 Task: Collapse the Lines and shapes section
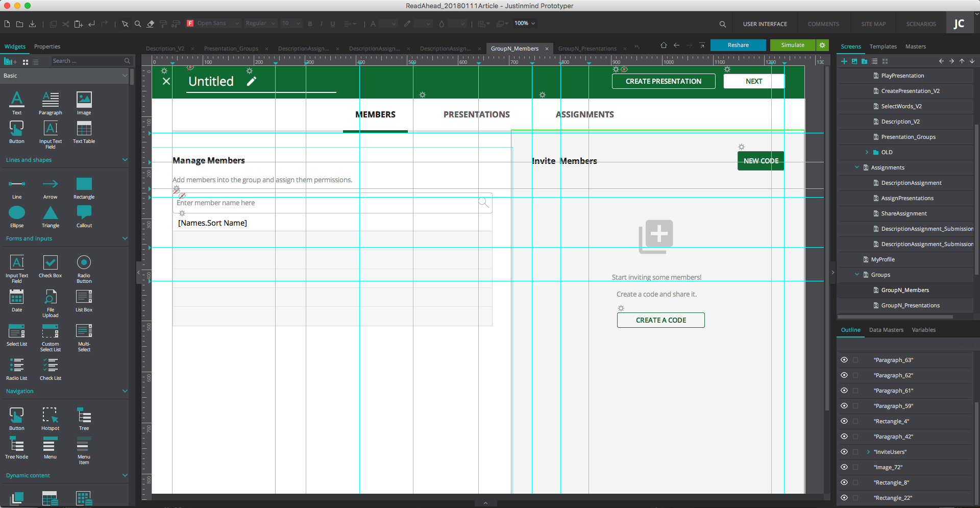pyautogui.click(x=125, y=160)
